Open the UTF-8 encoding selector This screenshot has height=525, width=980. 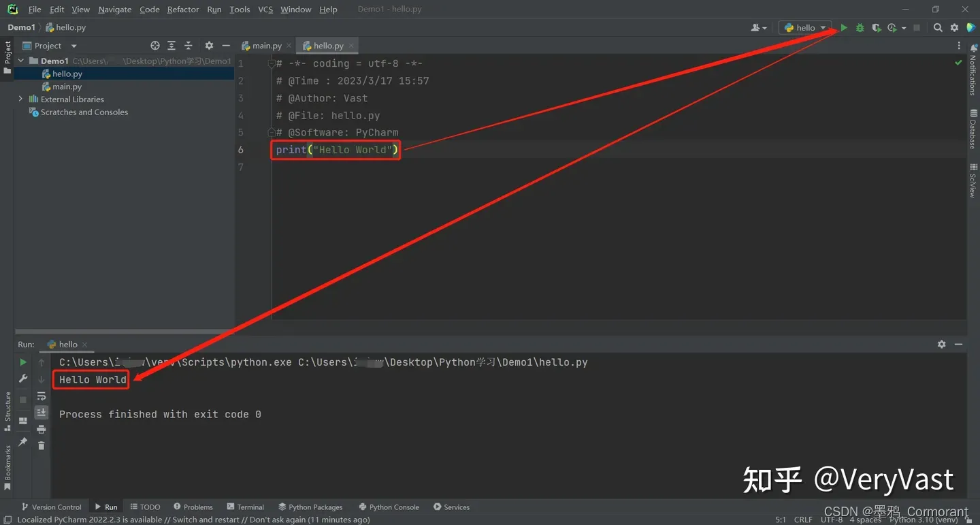pyautogui.click(x=832, y=520)
